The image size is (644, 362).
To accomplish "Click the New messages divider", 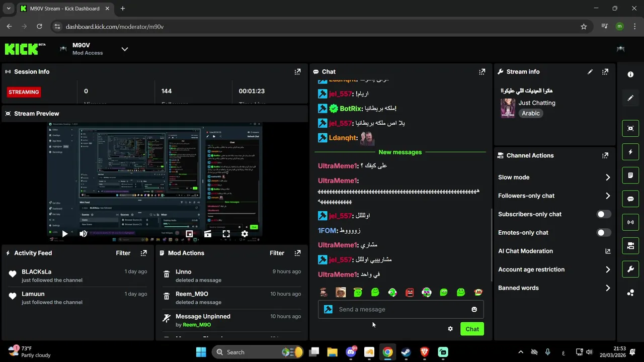I will click(x=400, y=152).
